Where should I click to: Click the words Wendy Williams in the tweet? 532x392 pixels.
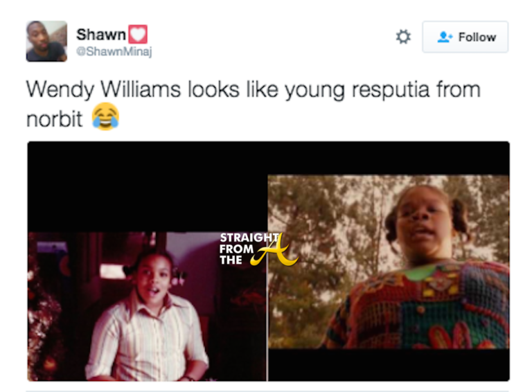103,90
